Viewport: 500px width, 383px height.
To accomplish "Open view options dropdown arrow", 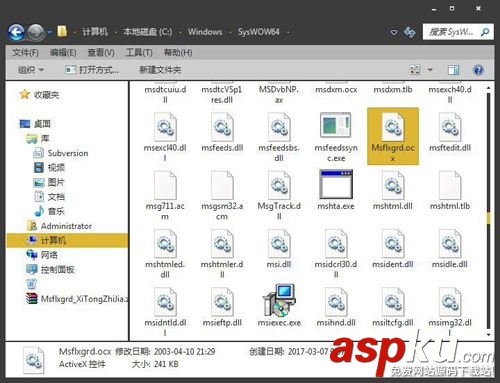I will click(x=430, y=70).
